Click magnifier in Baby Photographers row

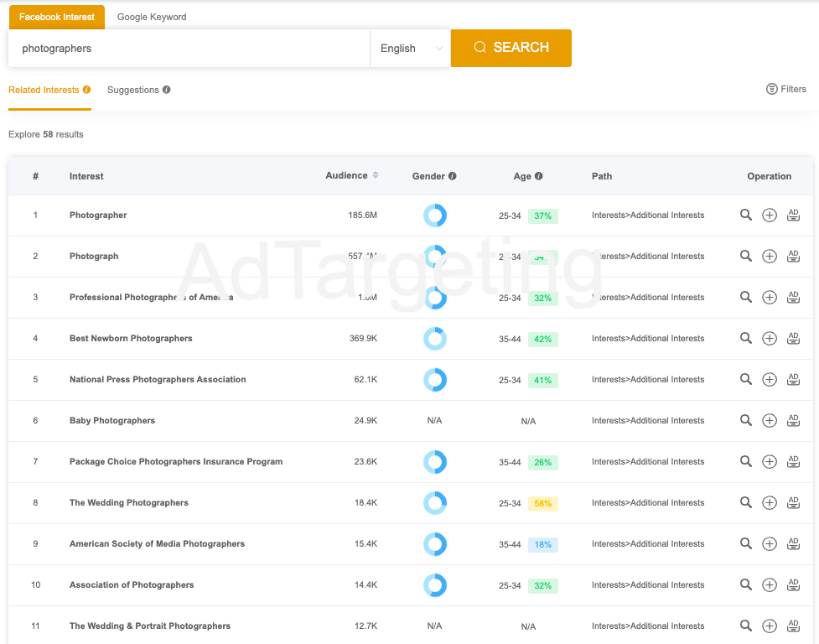click(x=746, y=420)
